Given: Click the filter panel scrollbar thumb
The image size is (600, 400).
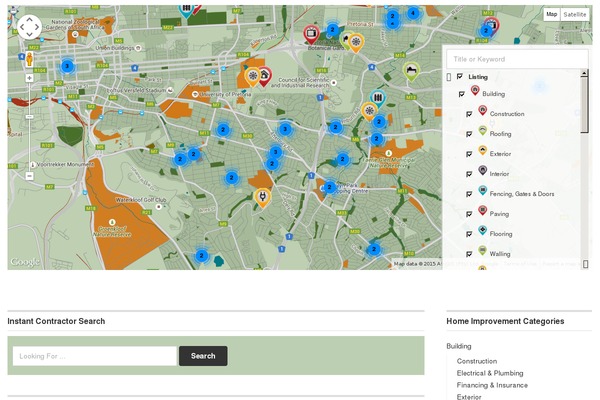Looking at the screenshot, I should coord(584,104).
